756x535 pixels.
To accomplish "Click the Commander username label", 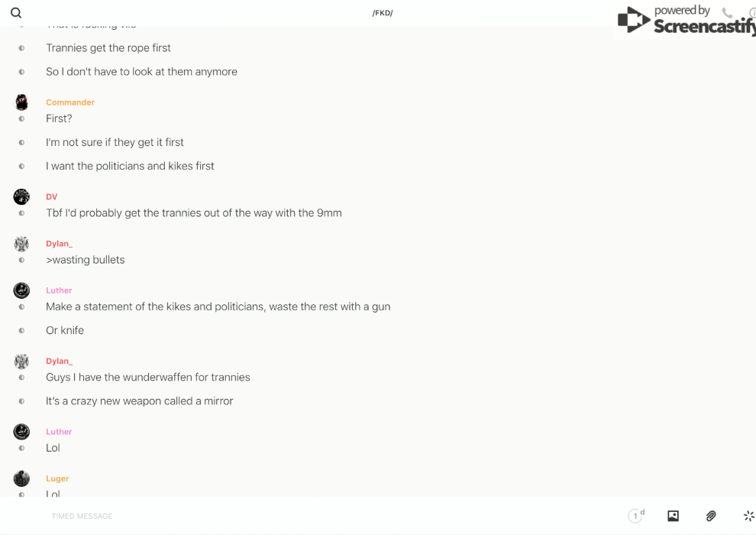I will [x=70, y=102].
